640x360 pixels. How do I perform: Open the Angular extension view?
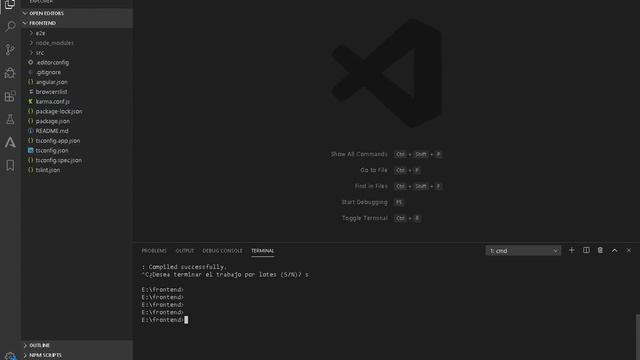point(10,142)
